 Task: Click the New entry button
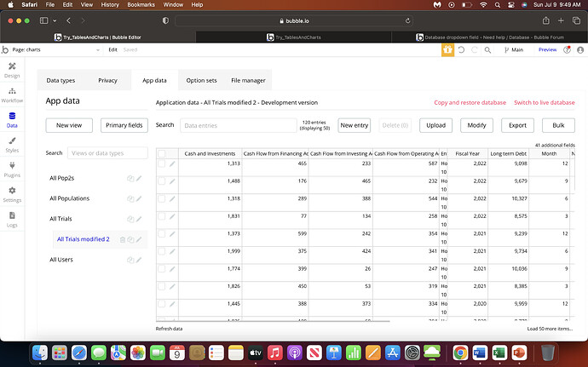354,125
